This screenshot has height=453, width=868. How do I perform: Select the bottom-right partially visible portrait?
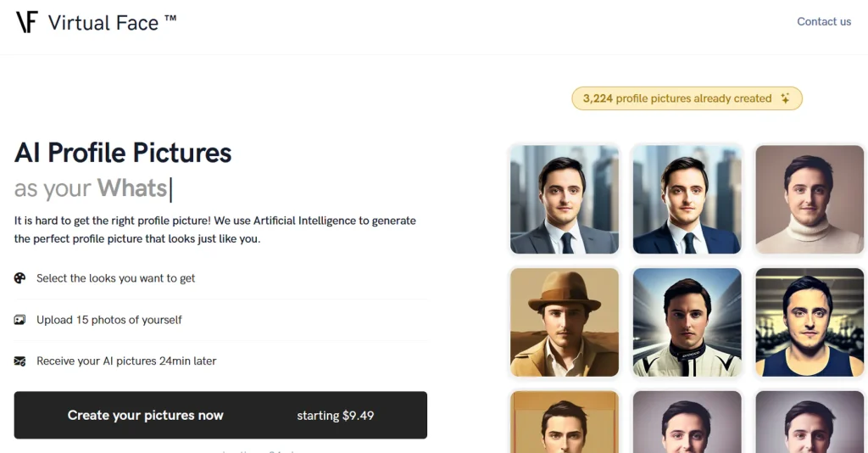tap(810, 422)
